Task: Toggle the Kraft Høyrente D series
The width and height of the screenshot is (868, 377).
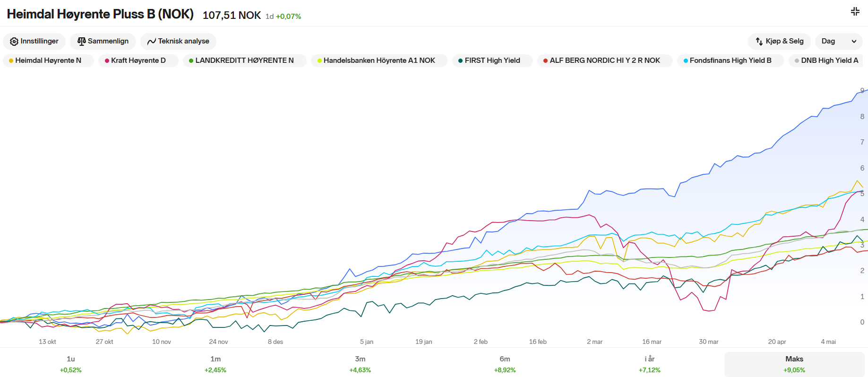Action: pyautogui.click(x=138, y=60)
